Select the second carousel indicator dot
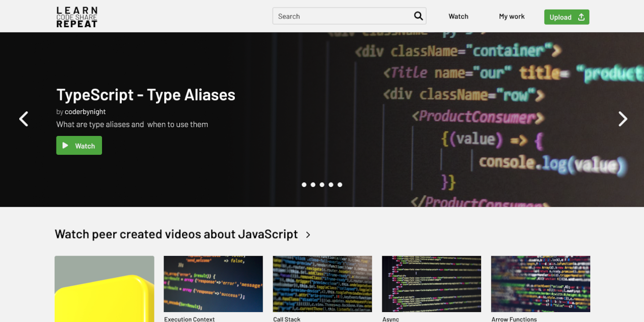 point(312,185)
